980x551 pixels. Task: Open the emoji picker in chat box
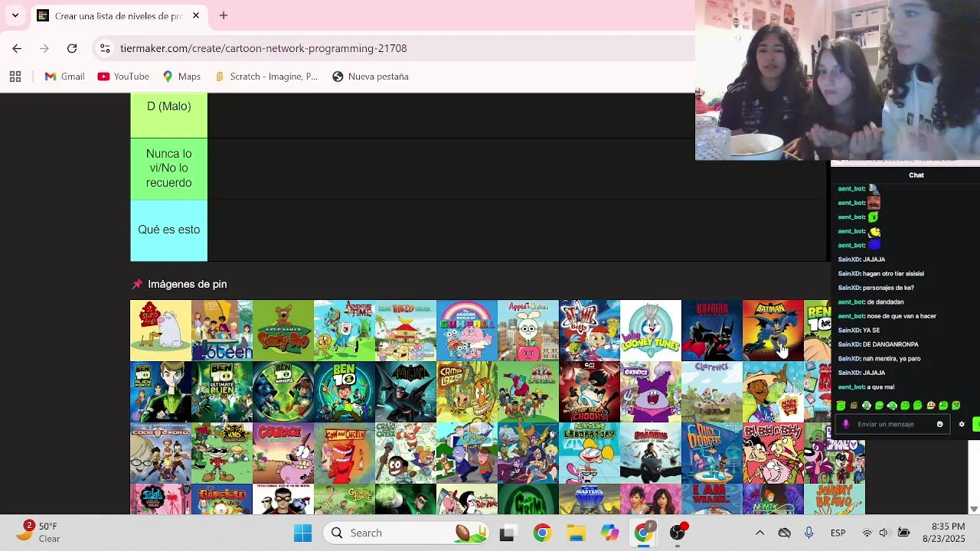[939, 424]
